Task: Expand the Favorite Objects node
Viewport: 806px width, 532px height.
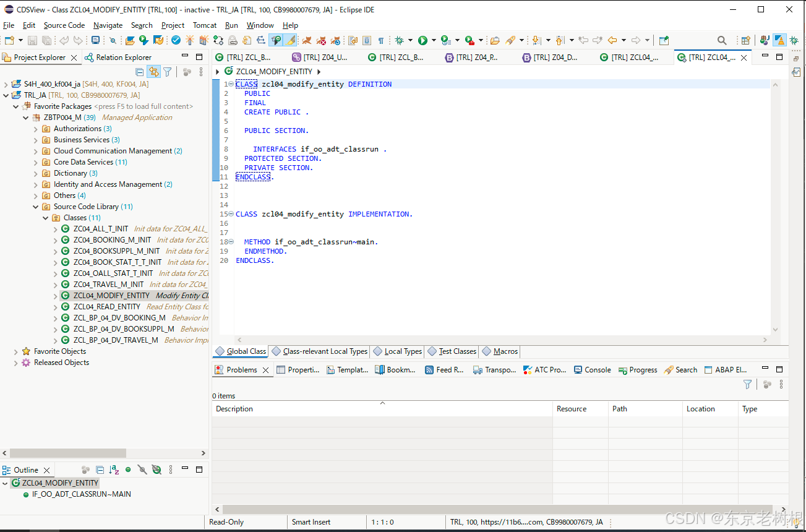Action: pyautogui.click(x=16, y=351)
